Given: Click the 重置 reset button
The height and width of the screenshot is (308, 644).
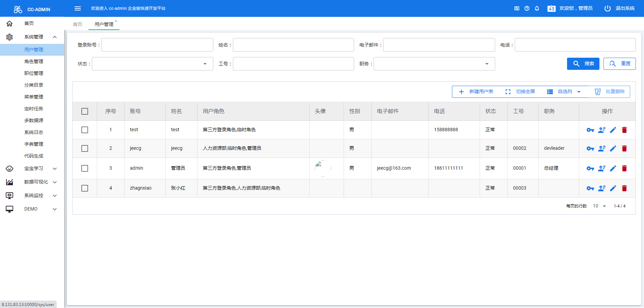Looking at the screenshot, I should tap(620, 64).
